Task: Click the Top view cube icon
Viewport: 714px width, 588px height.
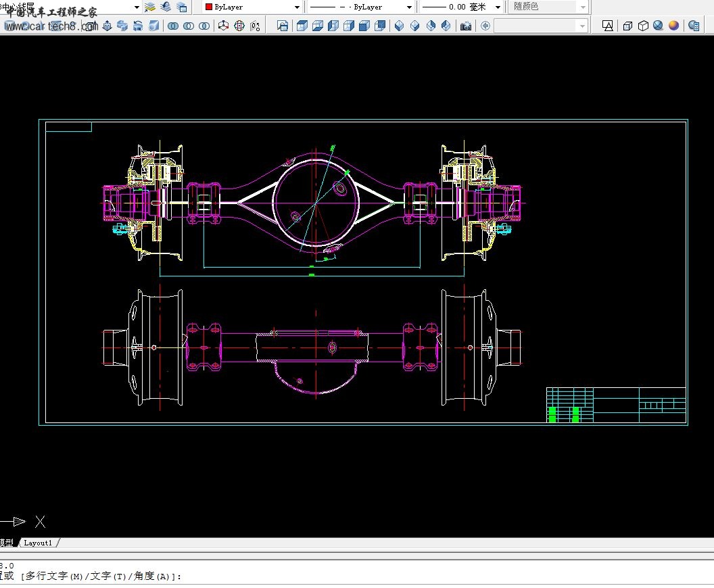Action: pyautogui.click(x=302, y=26)
